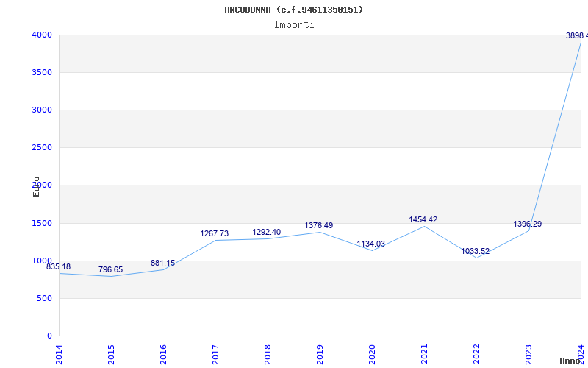Click the 3500 y-axis tick label

tap(42, 72)
